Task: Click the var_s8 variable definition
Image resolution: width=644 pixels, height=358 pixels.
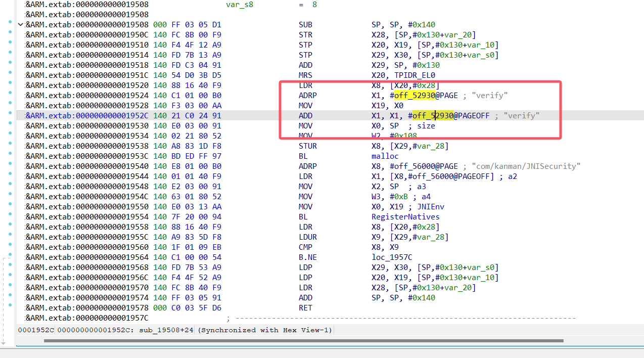Action: point(238,5)
